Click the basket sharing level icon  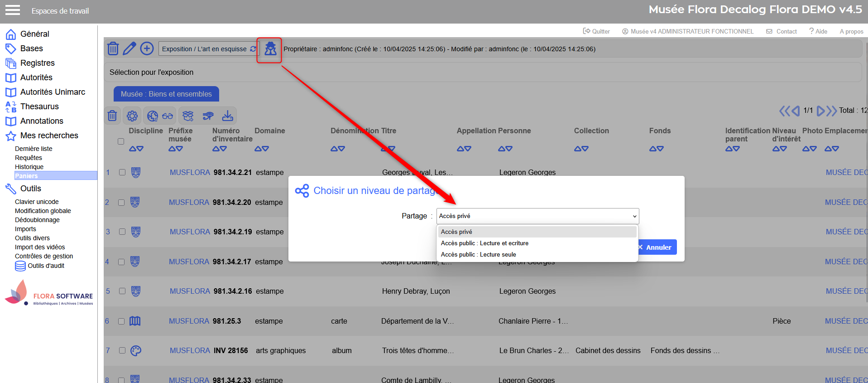click(270, 49)
